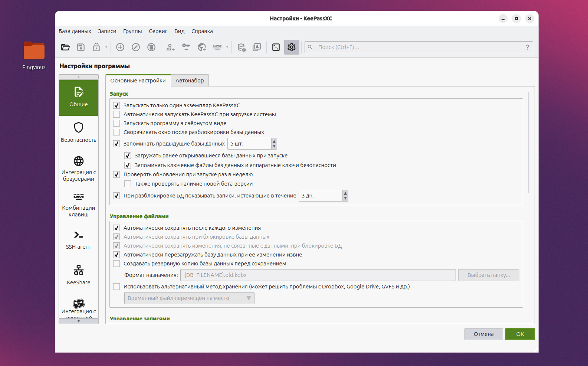Open the password generator dice icon
588x366 pixels.
(x=276, y=47)
